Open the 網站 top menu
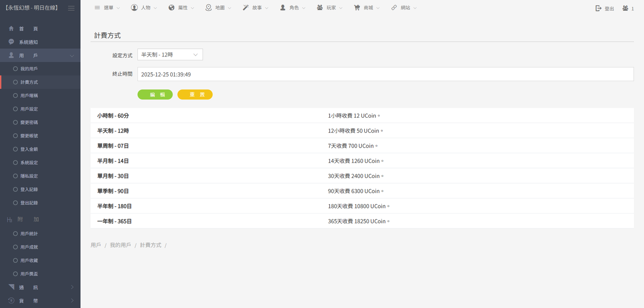Screen dimensions: 644x308 (x=404, y=8)
